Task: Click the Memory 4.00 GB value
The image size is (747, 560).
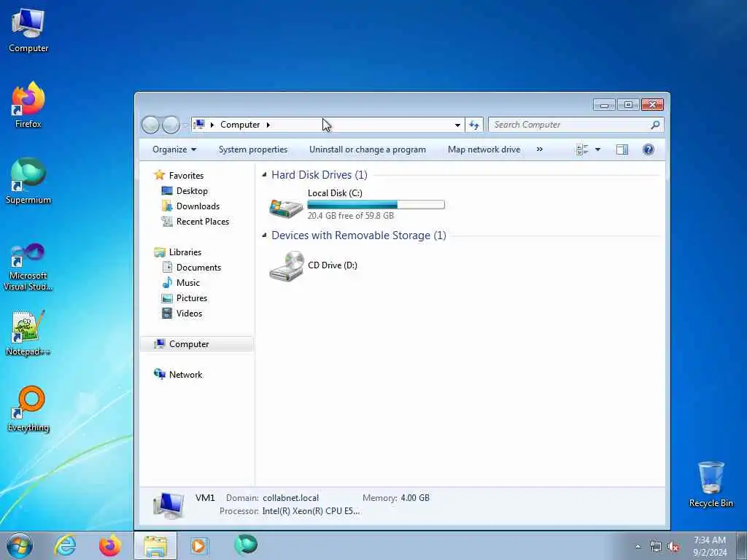Action: click(415, 497)
